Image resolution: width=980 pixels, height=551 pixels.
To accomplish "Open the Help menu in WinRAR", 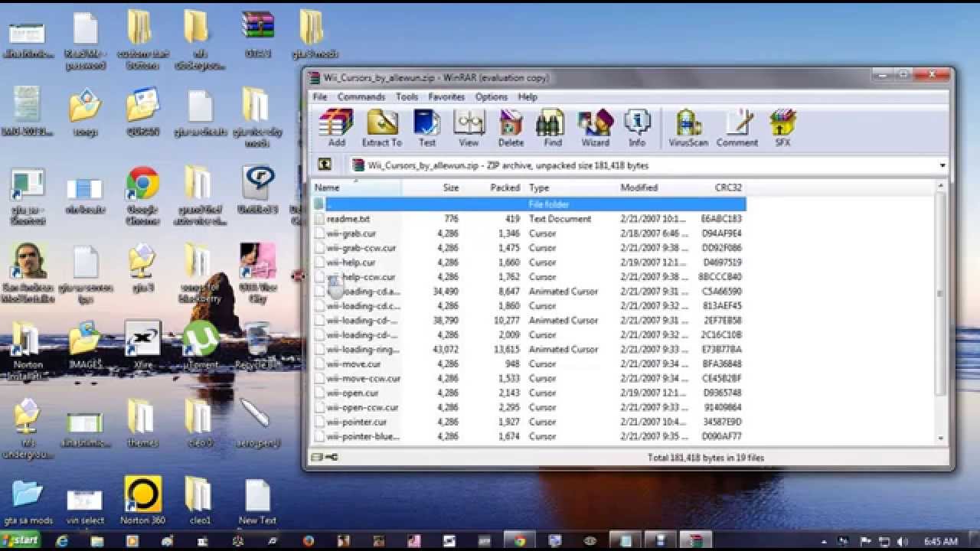I will [528, 97].
